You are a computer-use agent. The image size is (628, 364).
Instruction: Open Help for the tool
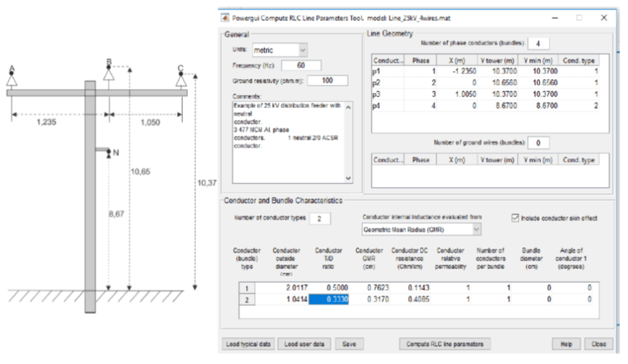[566, 342]
